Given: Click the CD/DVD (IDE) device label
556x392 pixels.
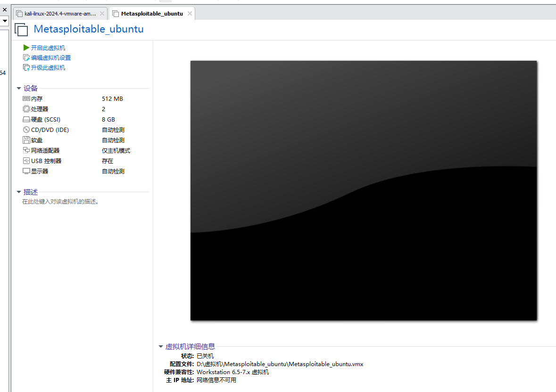Looking at the screenshot, I should (x=50, y=130).
